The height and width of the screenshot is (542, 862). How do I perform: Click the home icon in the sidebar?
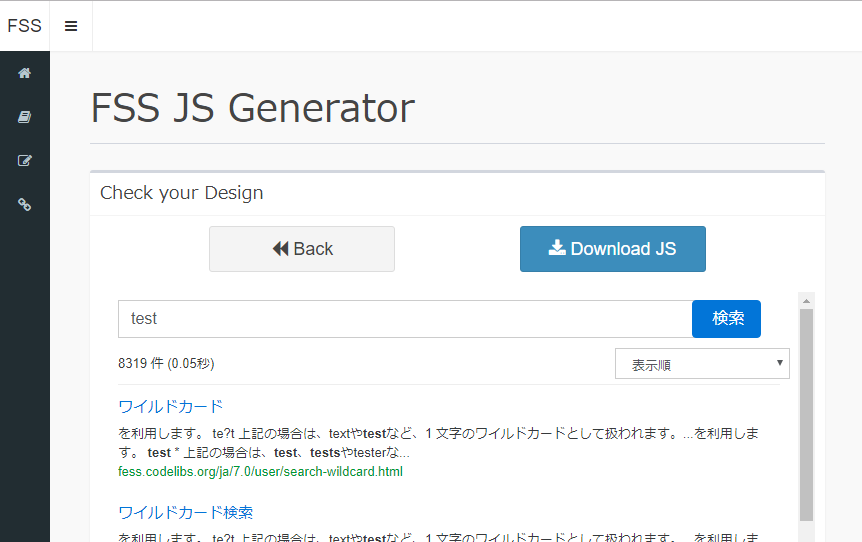(25, 73)
